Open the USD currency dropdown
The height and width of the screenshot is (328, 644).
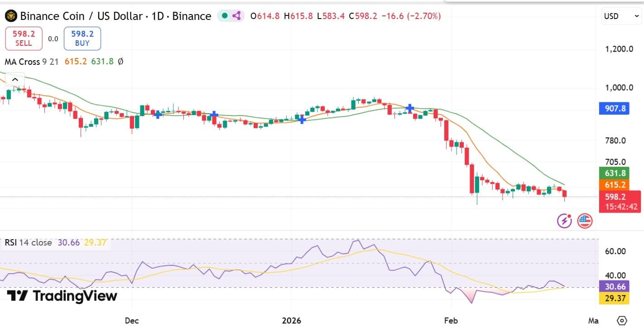621,15
